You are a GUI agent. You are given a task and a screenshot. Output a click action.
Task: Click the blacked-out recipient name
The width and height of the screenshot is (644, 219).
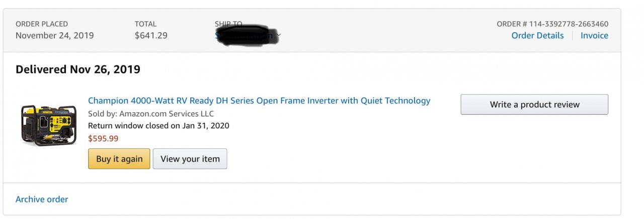tap(247, 34)
